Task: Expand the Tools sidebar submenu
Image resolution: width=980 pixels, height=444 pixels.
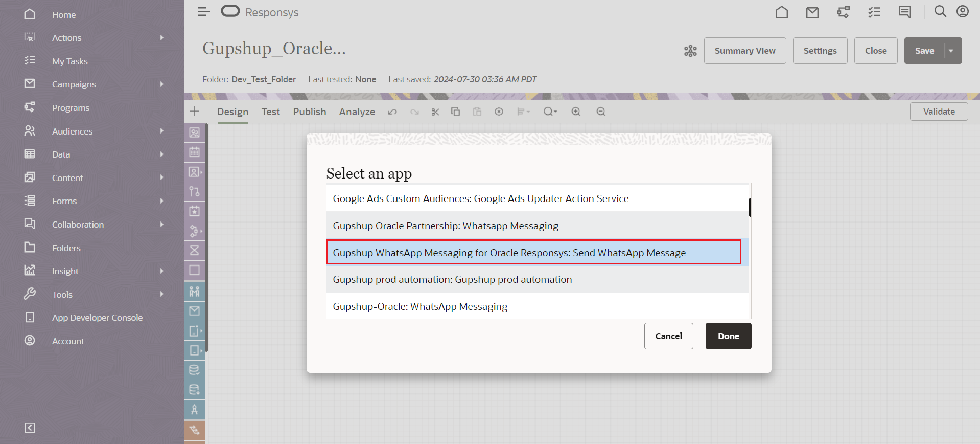Action: [x=161, y=294]
